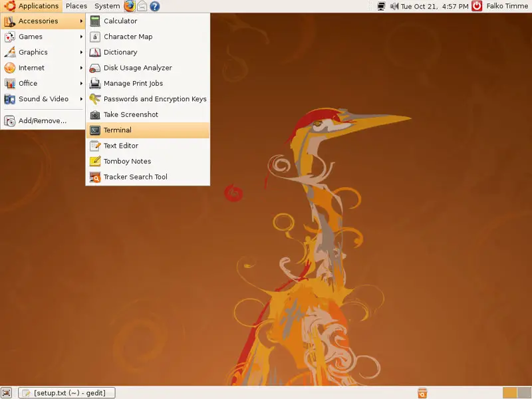
Task: Switch to the first workspace
Action: pos(509,393)
